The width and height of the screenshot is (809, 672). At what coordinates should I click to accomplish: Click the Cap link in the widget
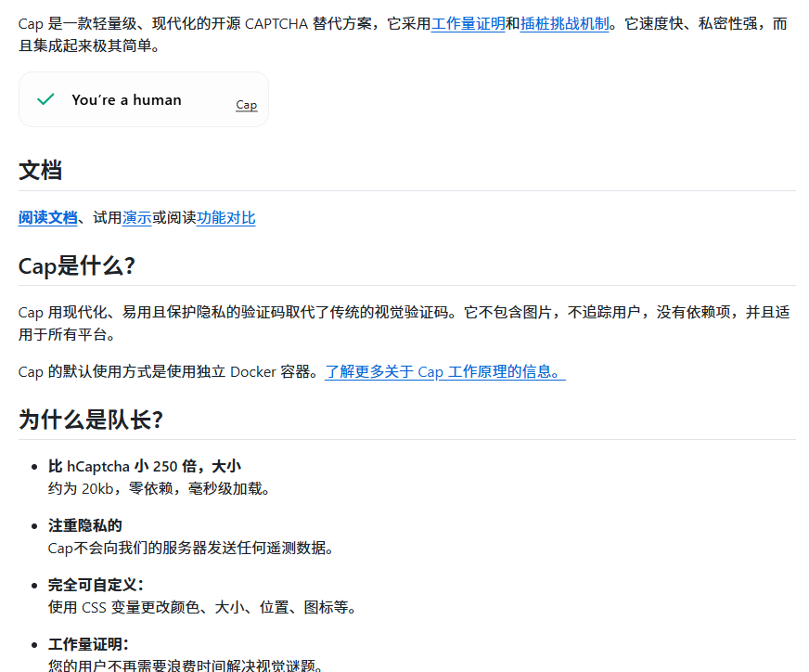click(x=246, y=105)
